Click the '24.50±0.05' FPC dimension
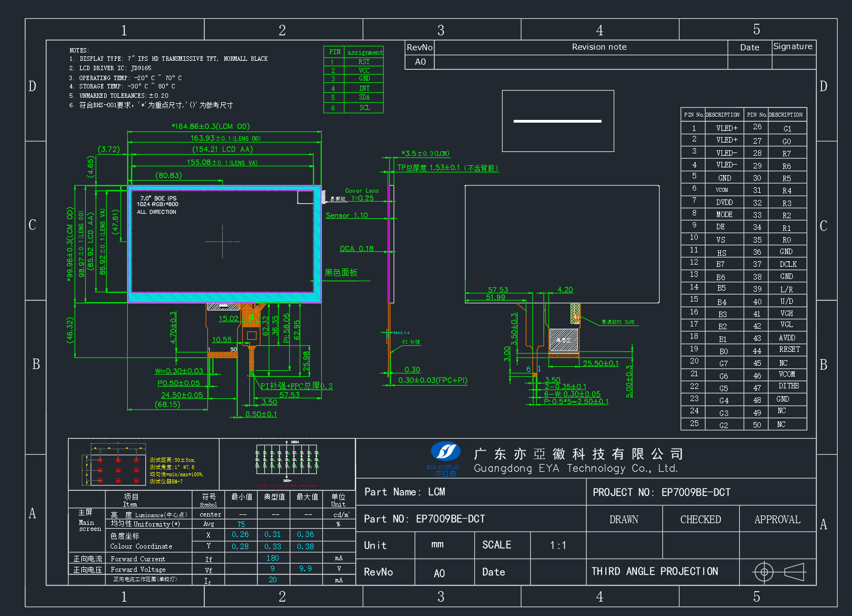Image resolution: width=852 pixels, height=616 pixels. (182, 395)
